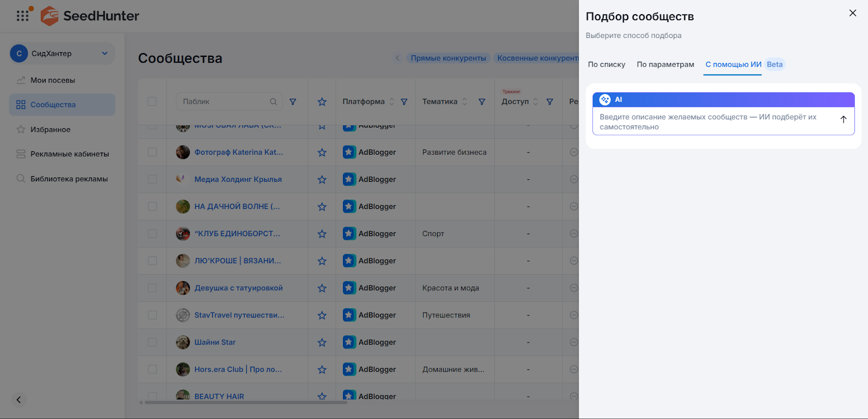Toggle the select-all checkbox in table header
868x419 pixels.
[x=152, y=101]
